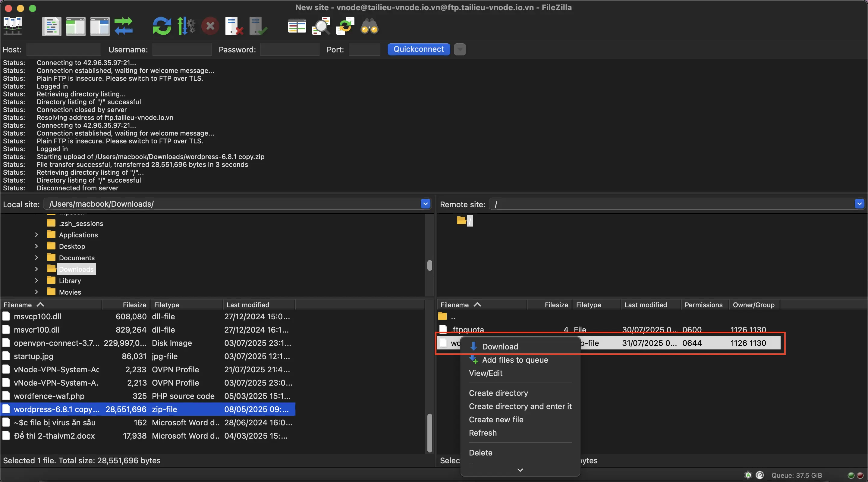Select msvcp100.dll in local list
Image resolution: width=868 pixels, height=482 pixels.
[148, 316]
